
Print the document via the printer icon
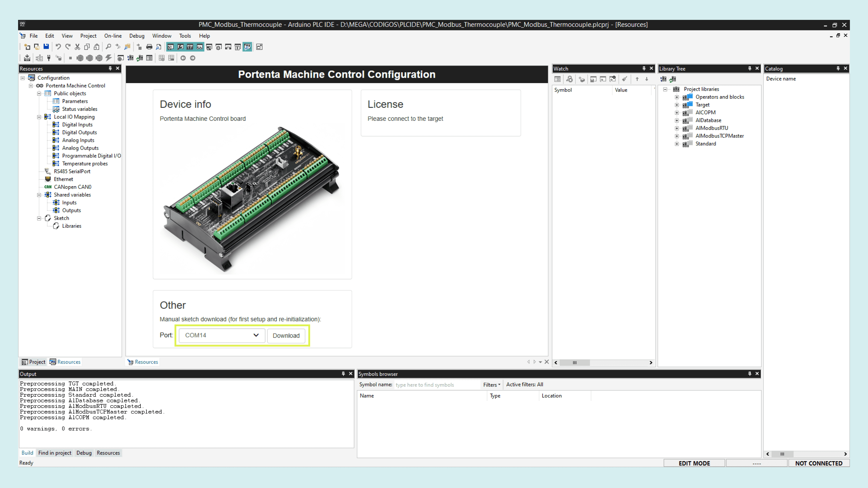149,47
